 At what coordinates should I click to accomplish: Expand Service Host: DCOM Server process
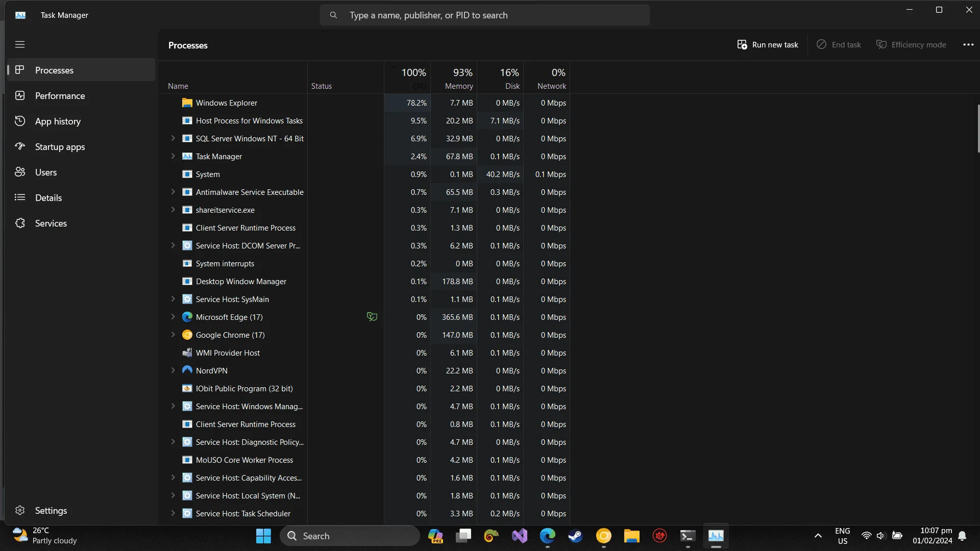pyautogui.click(x=173, y=245)
